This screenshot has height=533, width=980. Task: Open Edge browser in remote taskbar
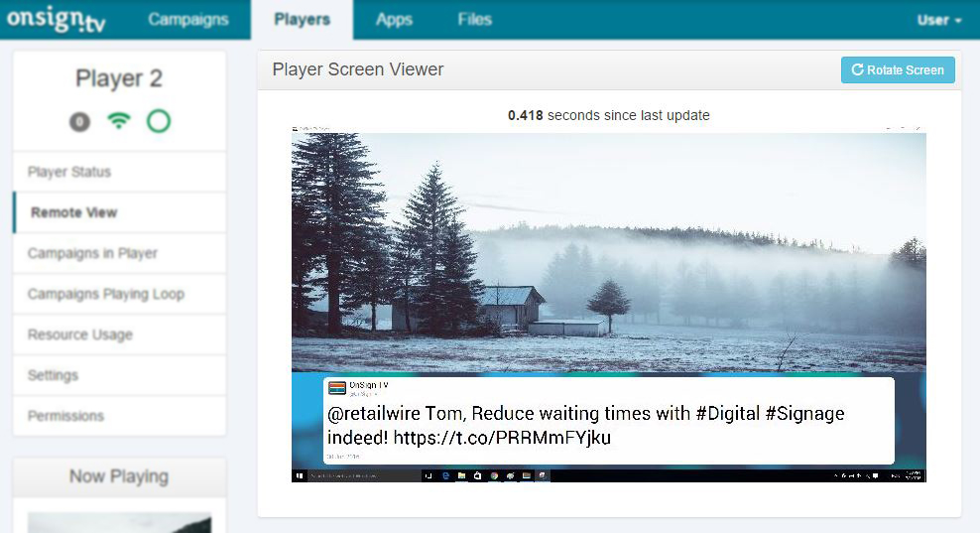point(445,476)
